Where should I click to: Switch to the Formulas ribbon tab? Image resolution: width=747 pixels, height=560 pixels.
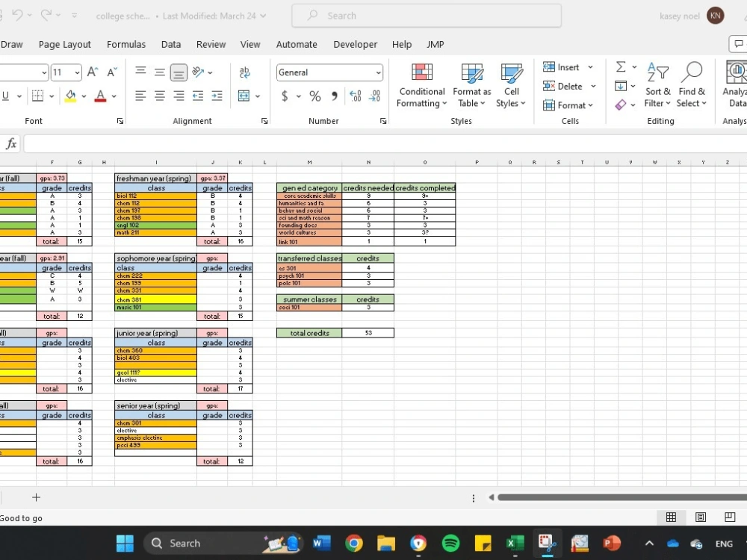(125, 44)
